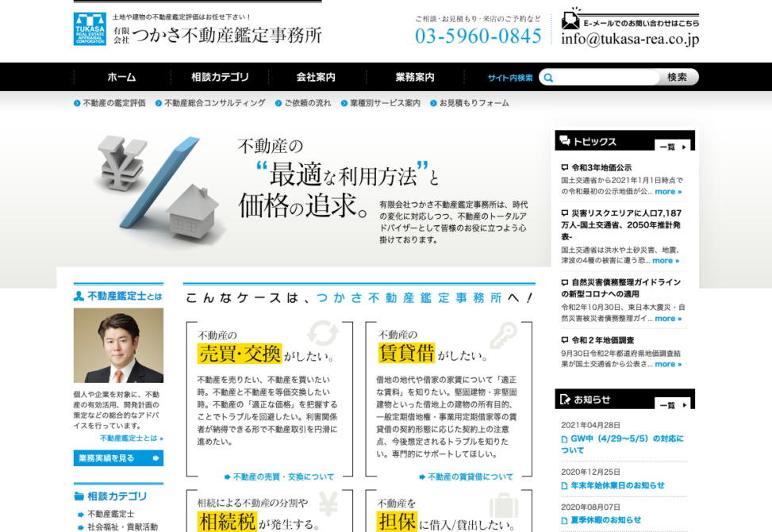This screenshot has height=532, width=772.
Task: Click the Tukasa Real Estate logo
Action: tap(89, 29)
